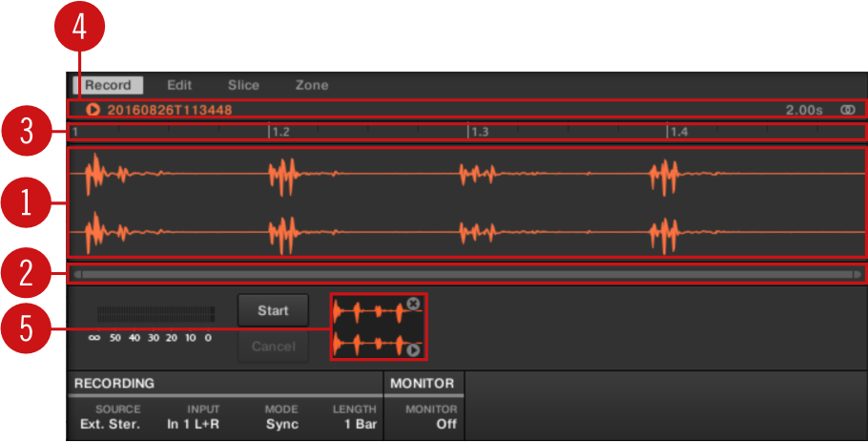Click the left end handle of the zoom scrollbar
868x443 pixels.
(78, 275)
